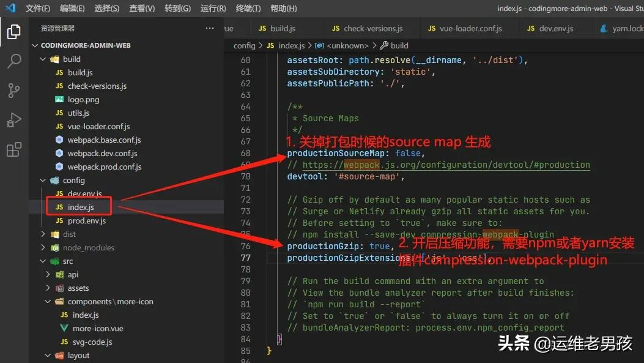Follow the webpack.js.org devtool link
This screenshot has height=363, width=644.
[446, 165]
